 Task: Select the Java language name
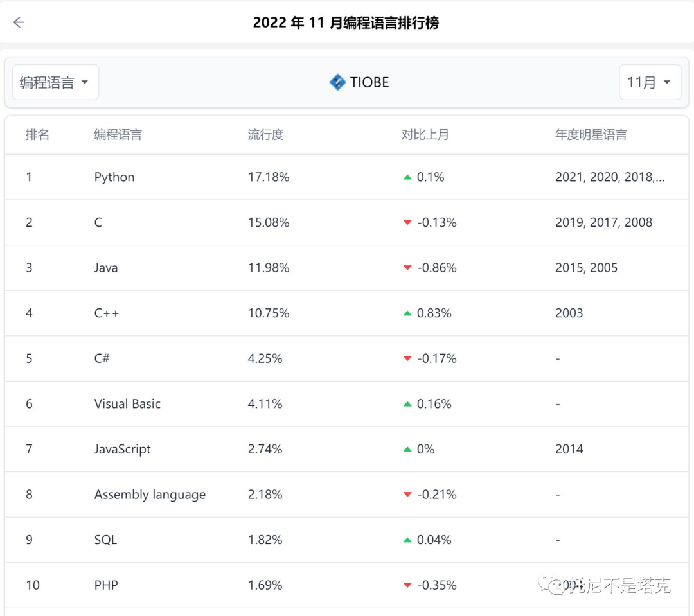[x=106, y=268]
